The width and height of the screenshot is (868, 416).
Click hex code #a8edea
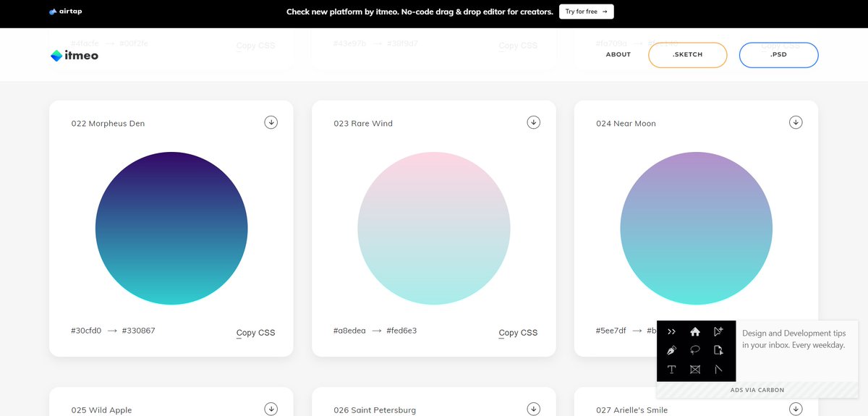[349, 331]
